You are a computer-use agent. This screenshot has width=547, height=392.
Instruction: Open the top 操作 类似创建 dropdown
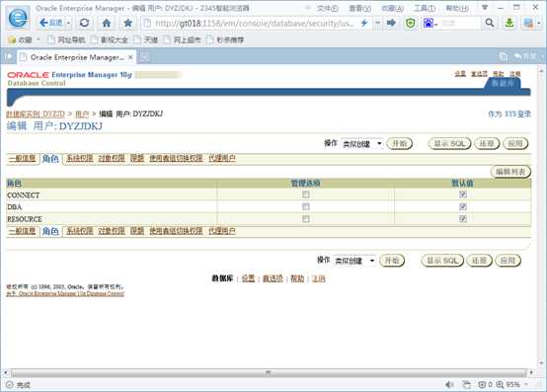(361, 144)
